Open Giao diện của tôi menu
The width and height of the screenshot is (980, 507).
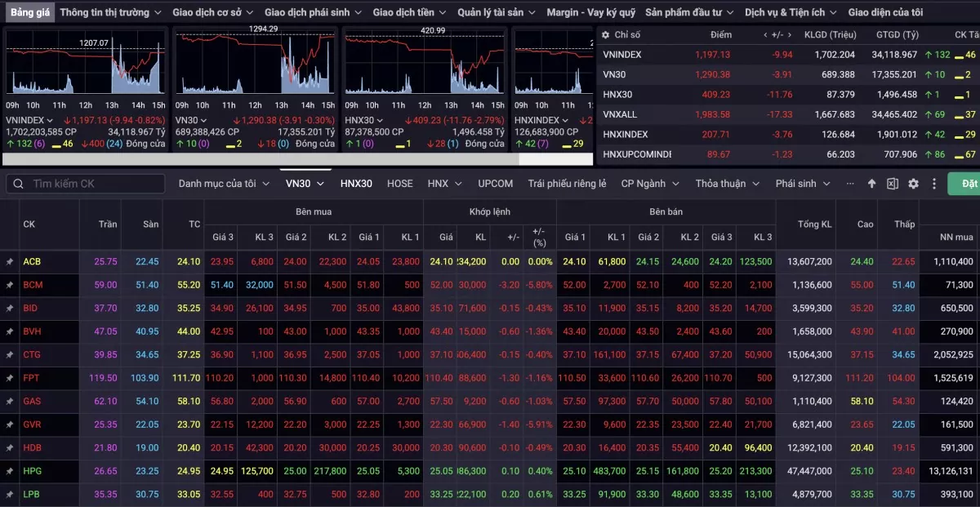pyautogui.click(x=885, y=12)
